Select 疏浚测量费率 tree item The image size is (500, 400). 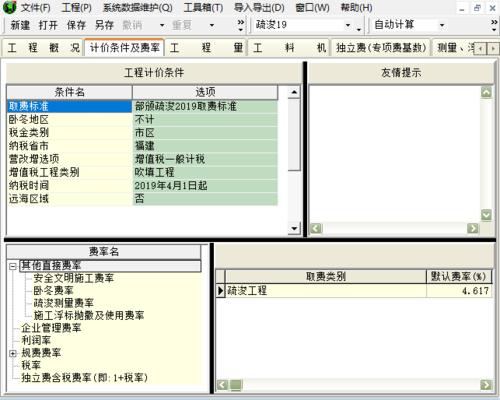(x=64, y=303)
